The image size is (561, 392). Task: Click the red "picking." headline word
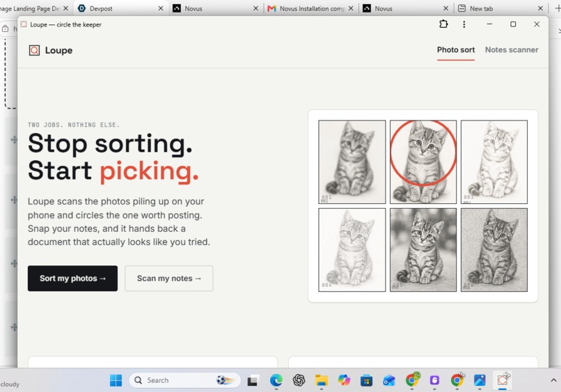point(149,171)
